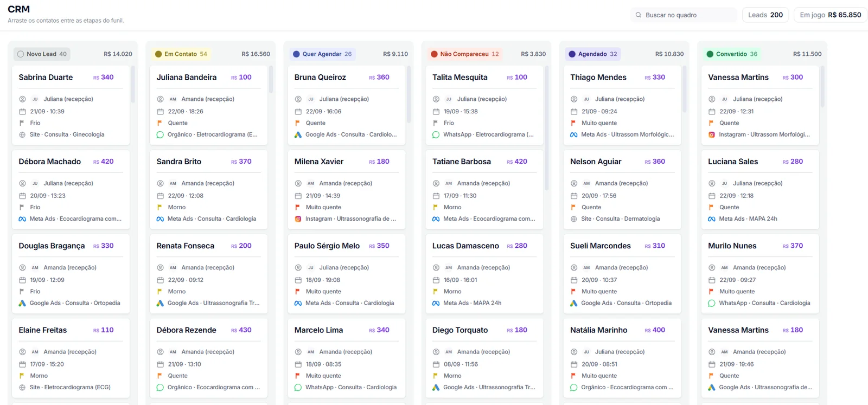This screenshot has height=405, width=868.
Task: Click the 21/09 · 19:46 date on Vanessa Martins
Action: click(737, 364)
